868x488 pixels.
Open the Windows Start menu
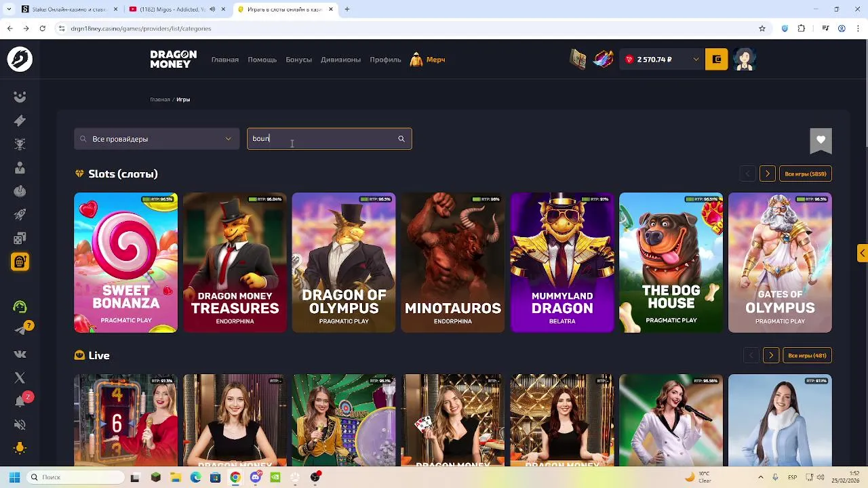point(14,477)
